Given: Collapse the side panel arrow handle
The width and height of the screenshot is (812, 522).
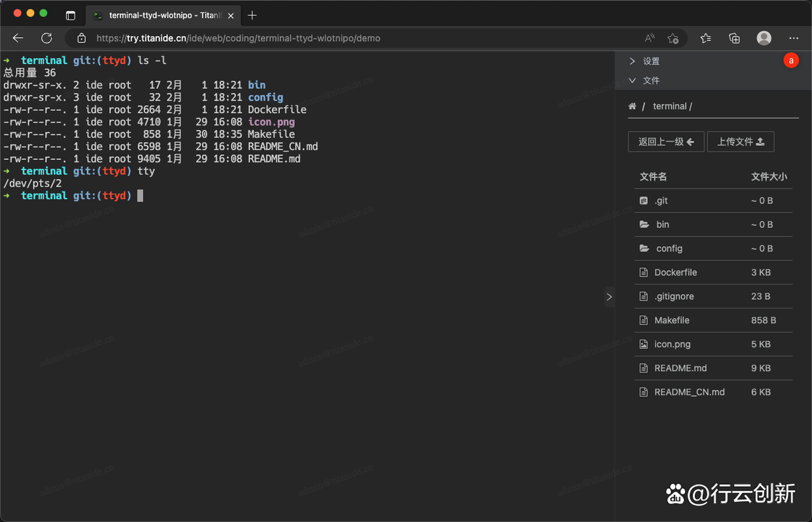Looking at the screenshot, I should [609, 297].
